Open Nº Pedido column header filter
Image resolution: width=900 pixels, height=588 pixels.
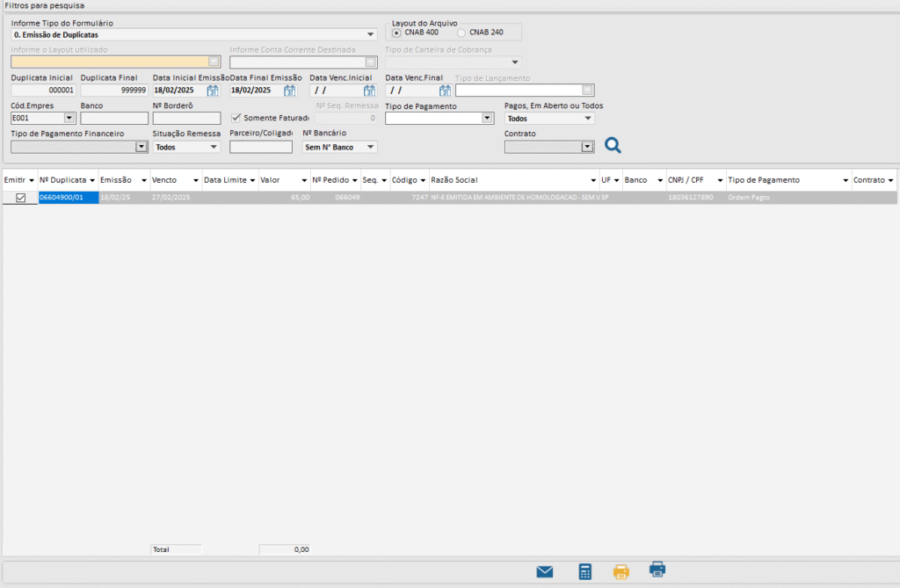pos(355,180)
